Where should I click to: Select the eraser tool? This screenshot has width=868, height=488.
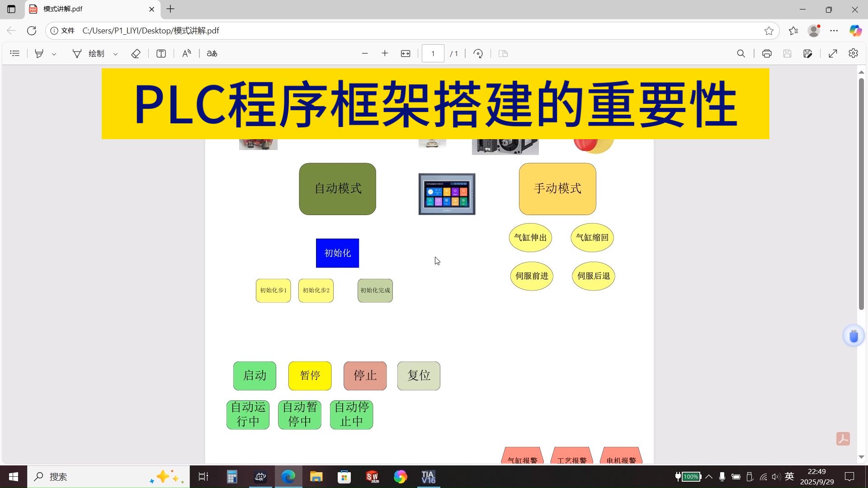136,53
